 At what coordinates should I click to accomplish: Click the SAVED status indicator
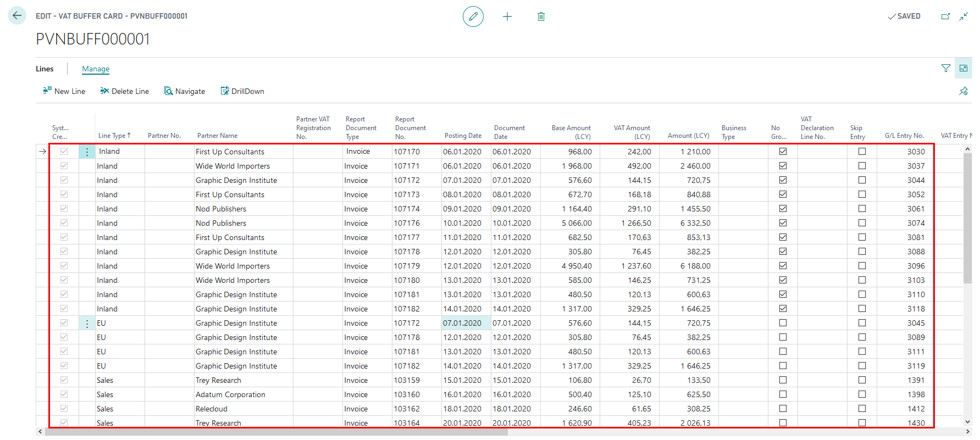click(x=904, y=16)
